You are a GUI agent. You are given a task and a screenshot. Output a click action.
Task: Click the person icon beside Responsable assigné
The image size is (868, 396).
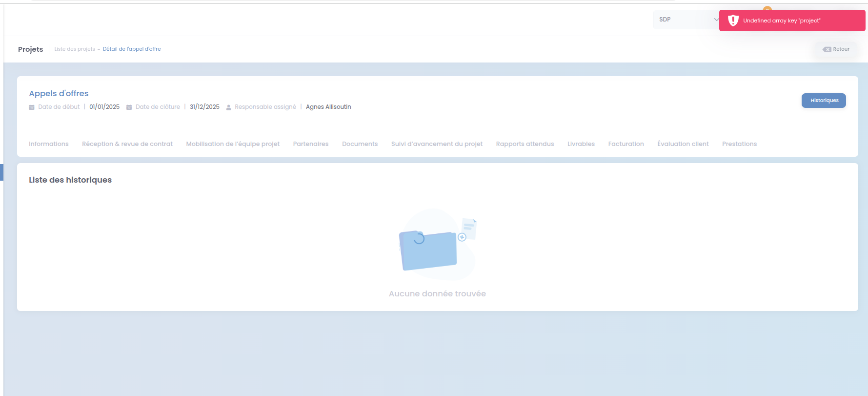[228, 107]
